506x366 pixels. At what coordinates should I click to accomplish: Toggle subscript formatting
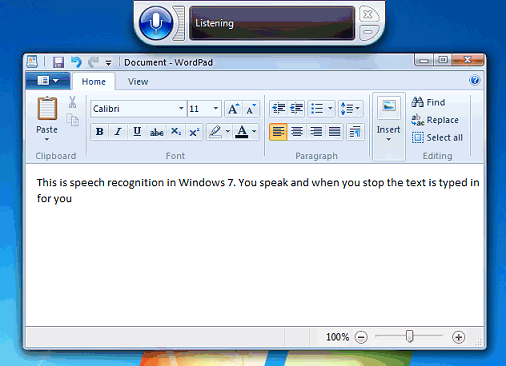coord(176,132)
